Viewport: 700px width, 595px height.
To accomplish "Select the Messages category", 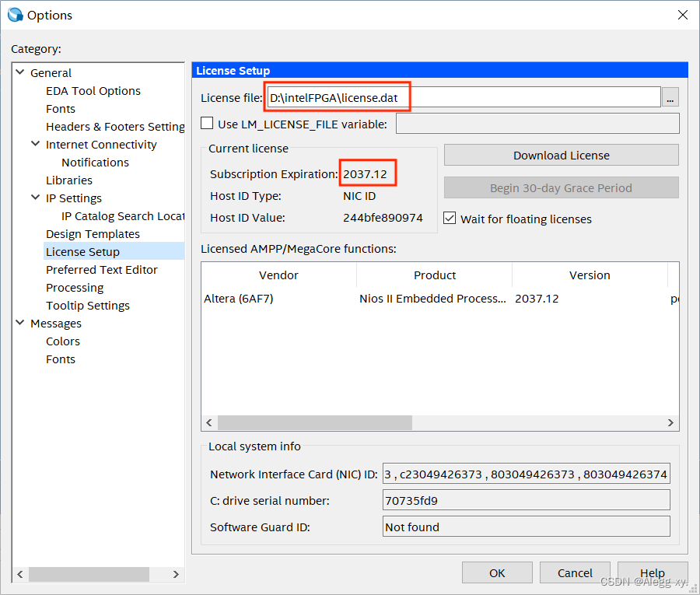I will pos(56,323).
